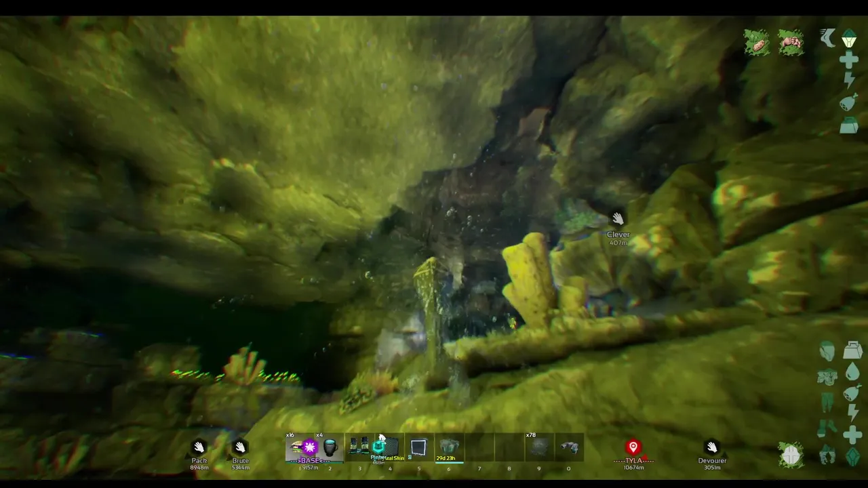868x488 pixels.
Task: Click the TYLA label text
Action: coord(633,461)
